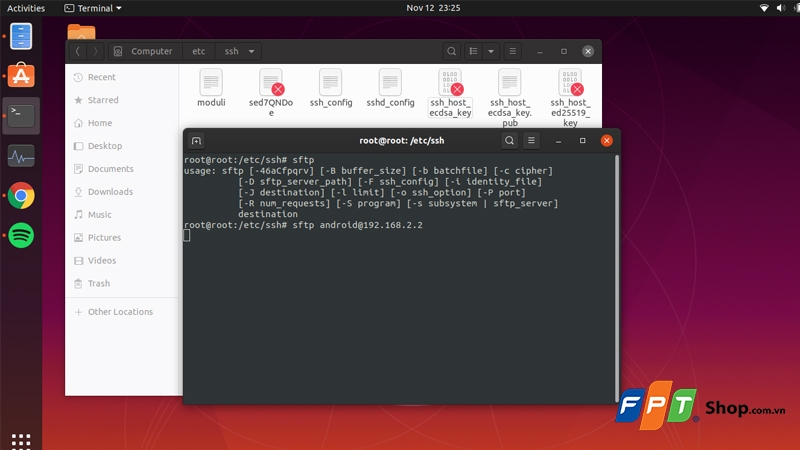Select the ssh_host_ecdsa_key.pub file
The image size is (800, 450).
pyautogui.click(x=510, y=97)
